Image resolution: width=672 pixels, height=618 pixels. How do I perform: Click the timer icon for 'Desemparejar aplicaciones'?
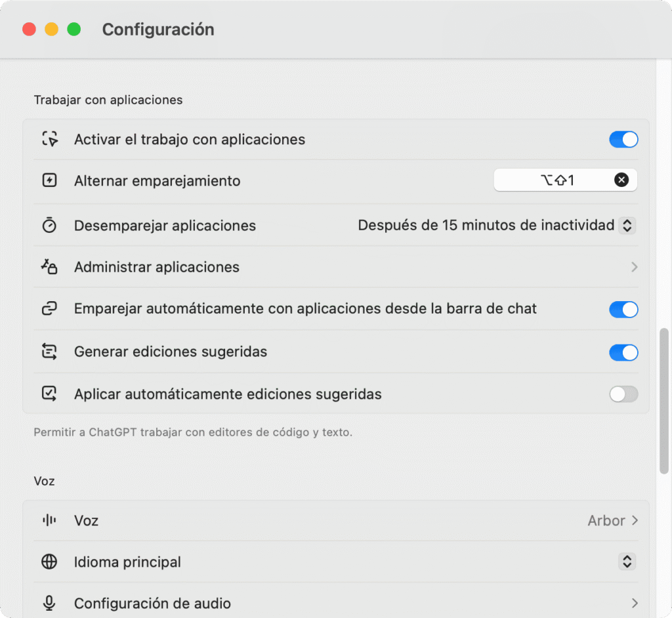pos(49,225)
